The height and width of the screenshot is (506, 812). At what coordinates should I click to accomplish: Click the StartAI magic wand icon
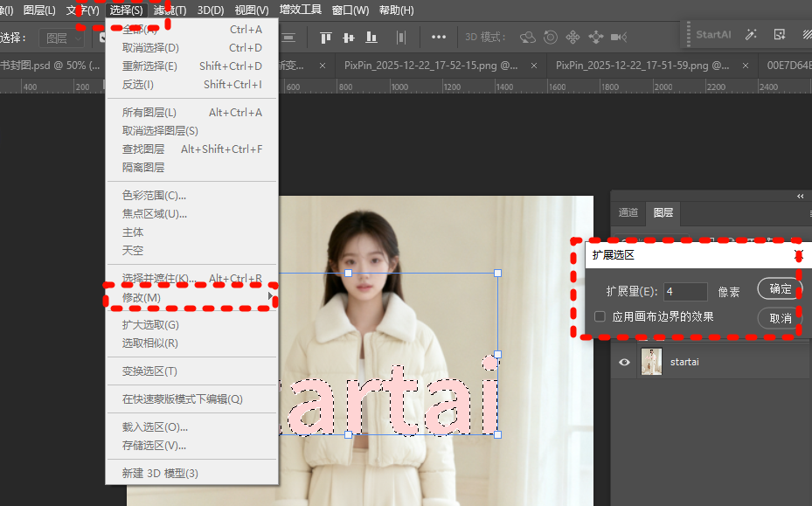pyautogui.click(x=751, y=35)
